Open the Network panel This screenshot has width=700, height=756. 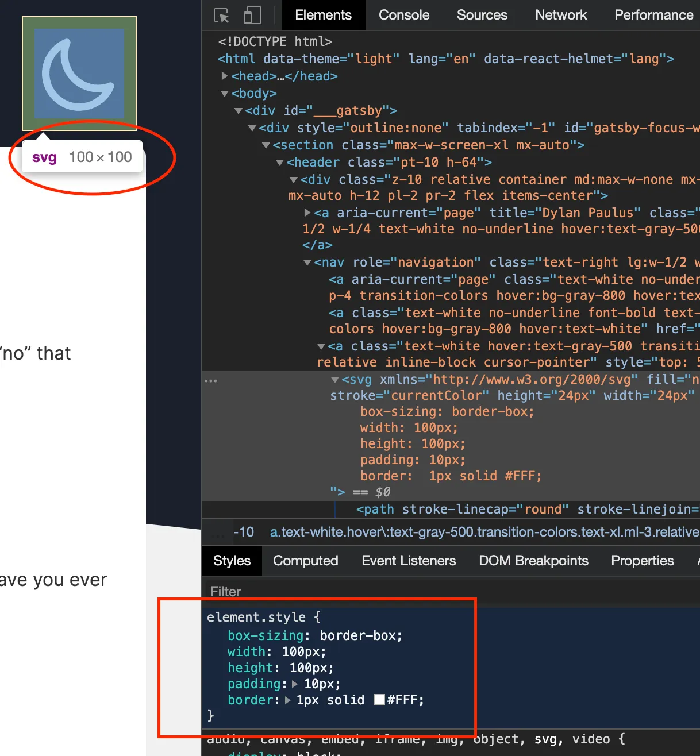[560, 15]
